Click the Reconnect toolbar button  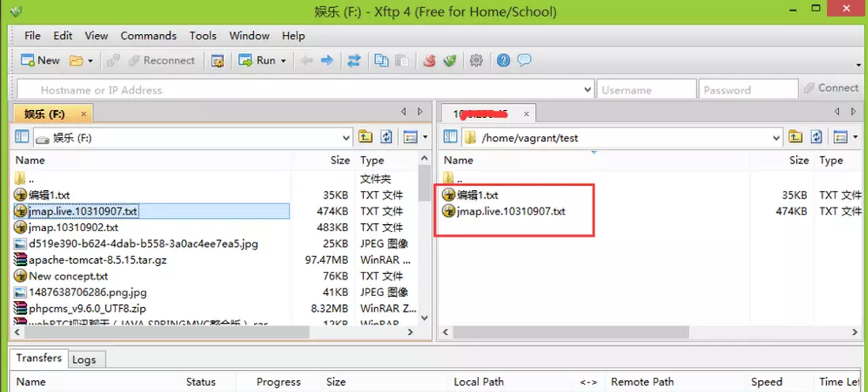161,60
